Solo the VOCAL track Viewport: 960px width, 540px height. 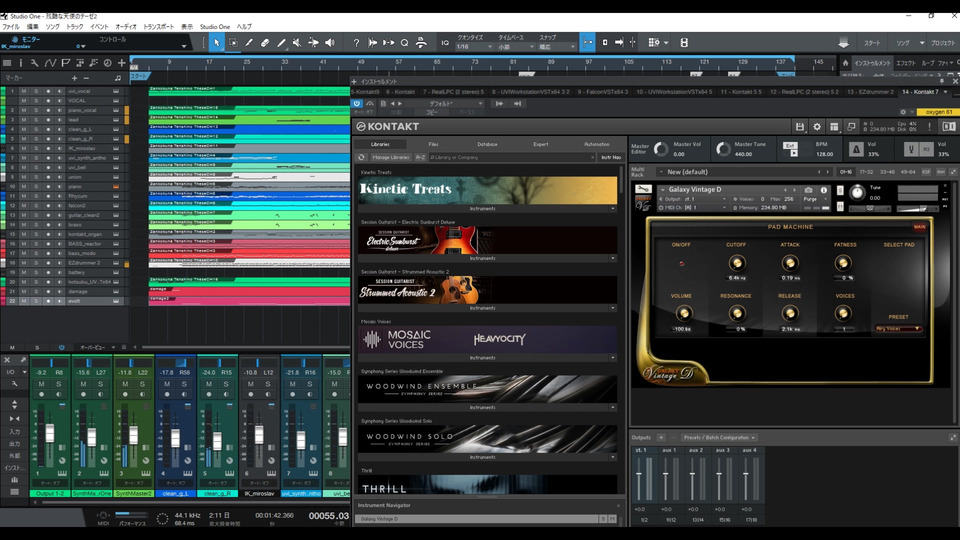tap(36, 101)
